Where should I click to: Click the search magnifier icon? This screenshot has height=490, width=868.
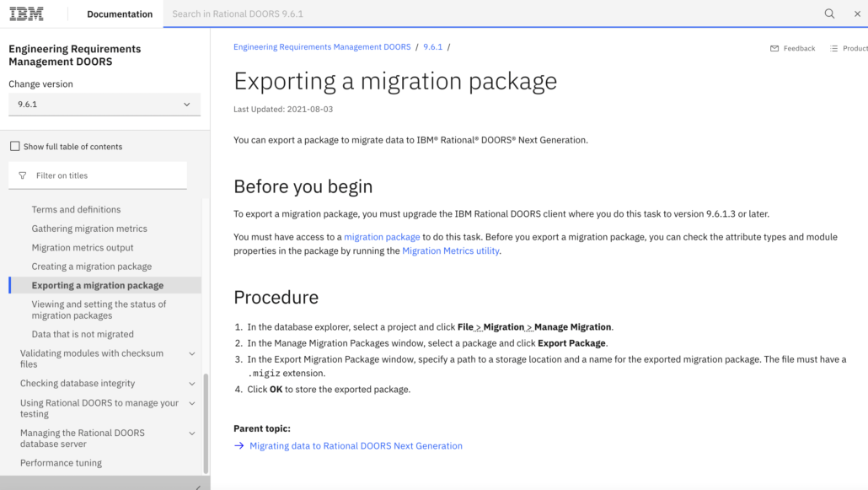(829, 13)
